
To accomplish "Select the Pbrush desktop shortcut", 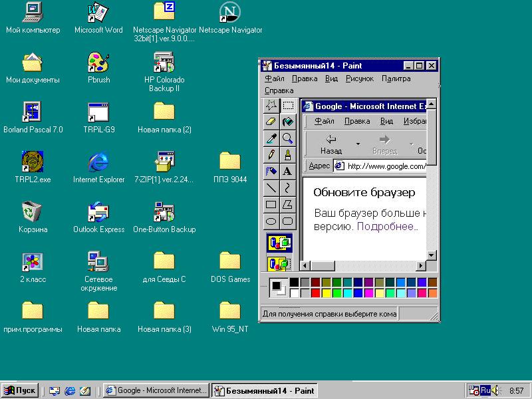I will pyautogui.click(x=98, y=68).
